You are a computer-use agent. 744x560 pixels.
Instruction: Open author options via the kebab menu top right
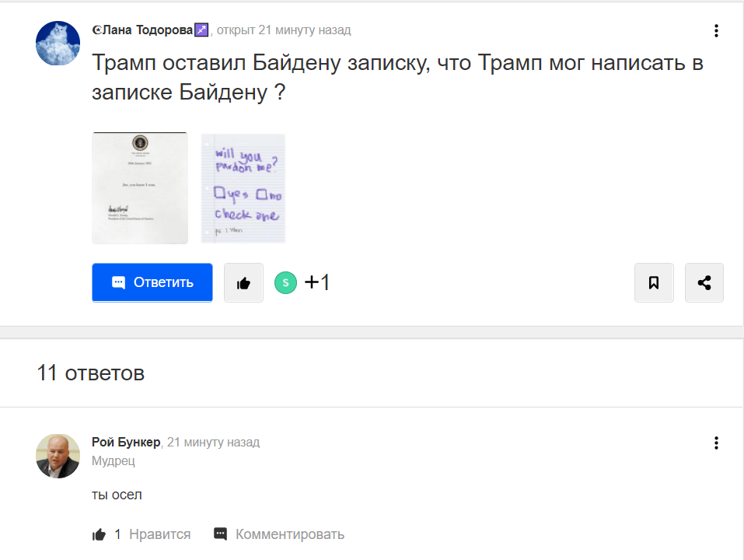(716, 30)
